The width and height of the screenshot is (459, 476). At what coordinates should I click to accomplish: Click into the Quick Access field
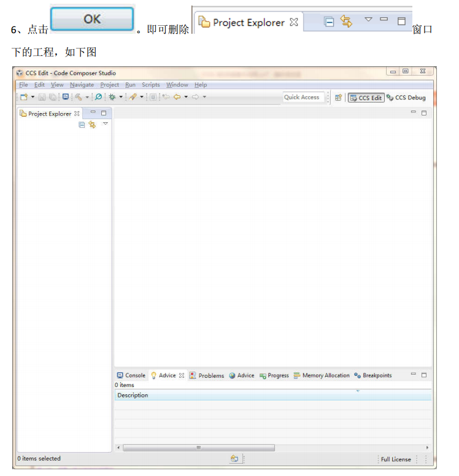pyautogui.click(x=304, y=98)
